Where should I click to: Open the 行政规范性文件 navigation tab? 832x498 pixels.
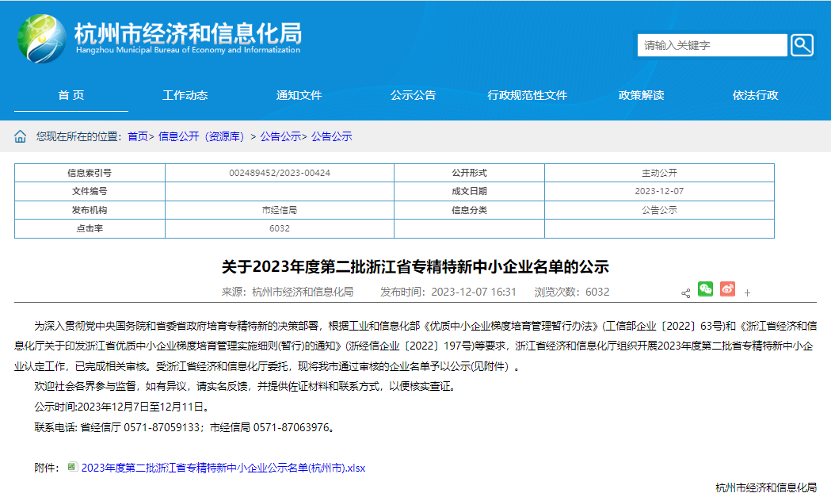527,95
